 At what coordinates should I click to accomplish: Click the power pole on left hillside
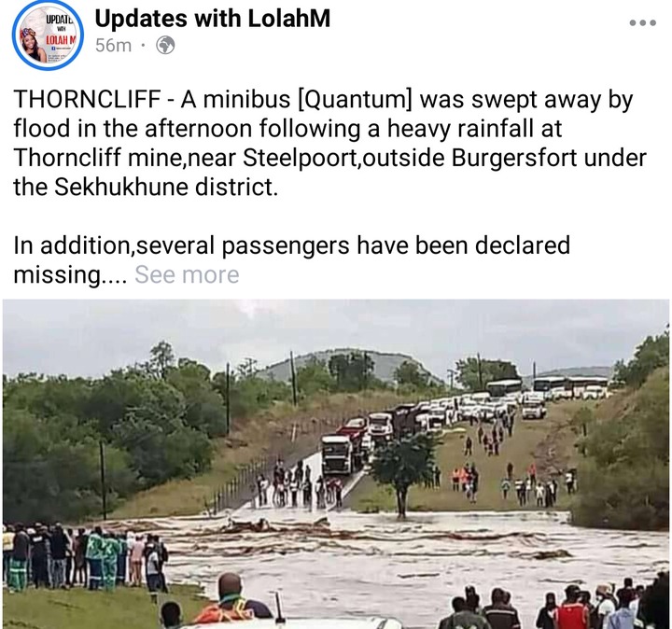click(103, 480)
